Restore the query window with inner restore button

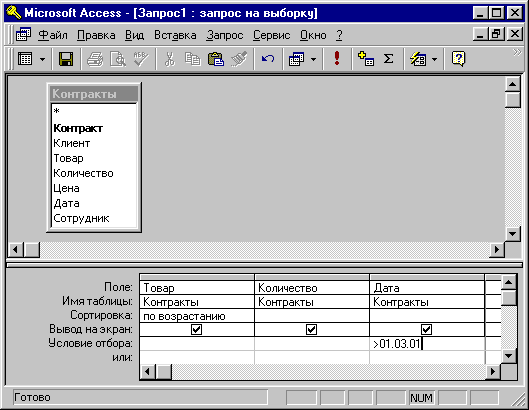pos(497,34)
